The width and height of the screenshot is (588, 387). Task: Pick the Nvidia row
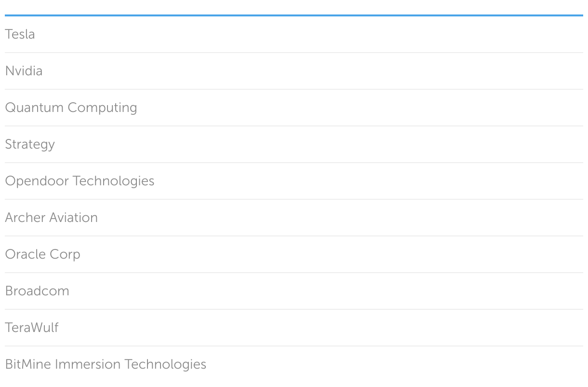24,71
